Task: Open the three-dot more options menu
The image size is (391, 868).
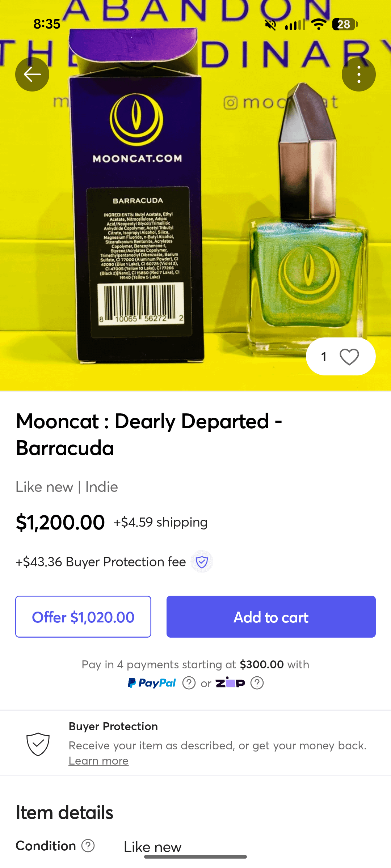Action: 358,75
